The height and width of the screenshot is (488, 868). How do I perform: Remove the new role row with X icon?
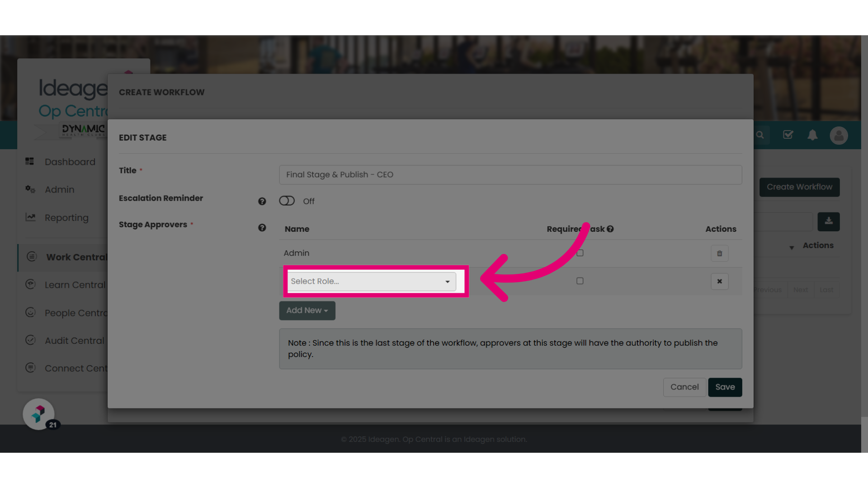coord(719,282)
